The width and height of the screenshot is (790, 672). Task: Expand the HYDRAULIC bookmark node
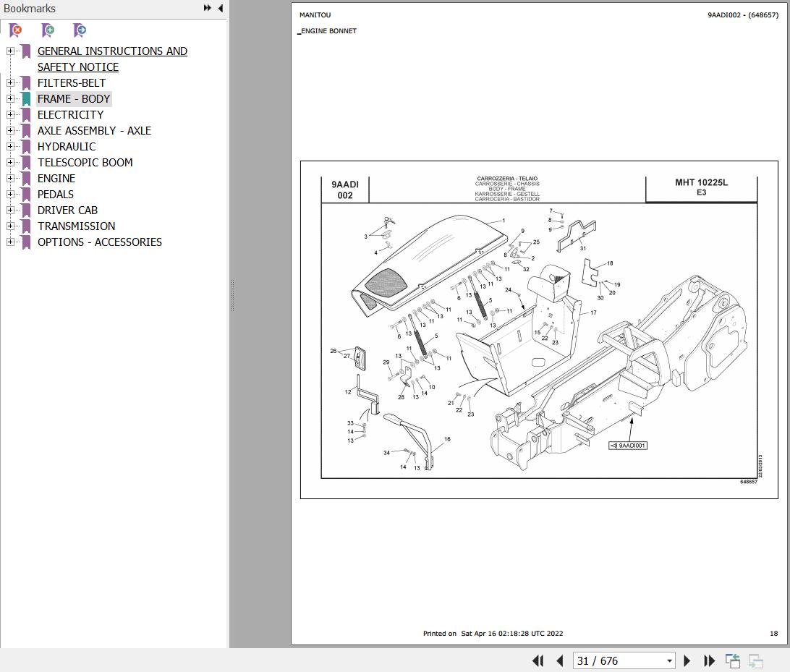(10, 147)
